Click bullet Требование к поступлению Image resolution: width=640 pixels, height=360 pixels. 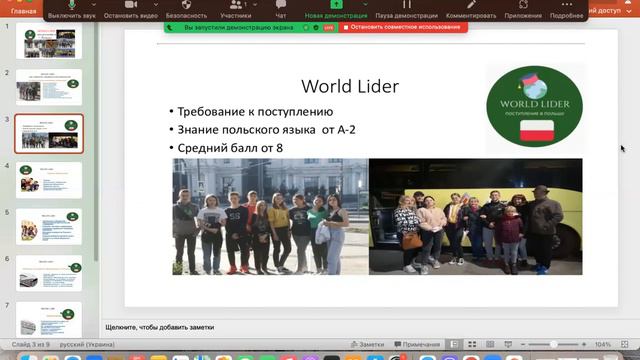click(x=255, y=111)
